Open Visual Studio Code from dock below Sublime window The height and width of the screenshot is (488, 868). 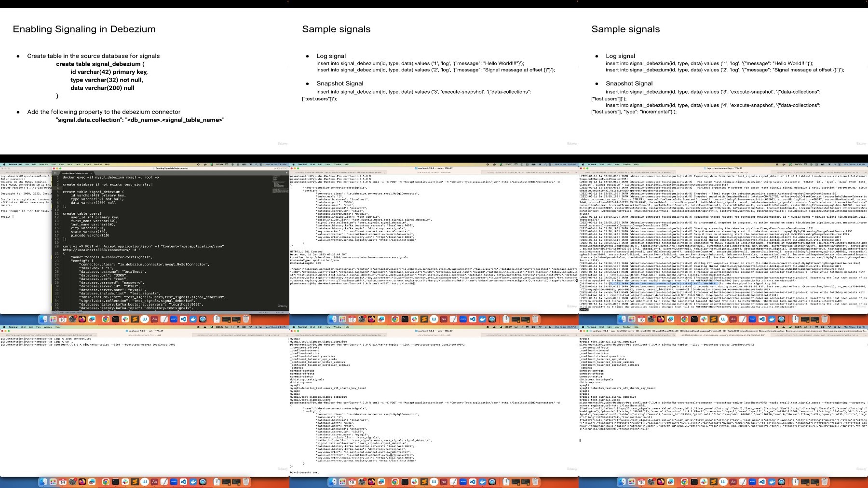coord(183,319)
